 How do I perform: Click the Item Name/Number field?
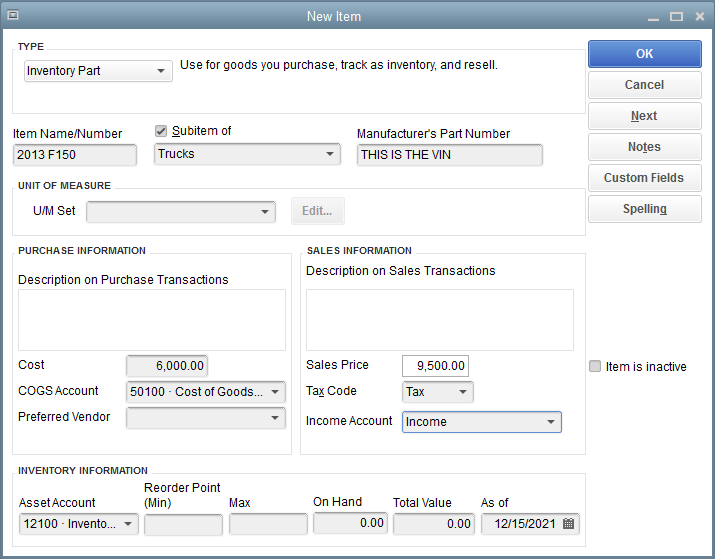coord(75,155)
